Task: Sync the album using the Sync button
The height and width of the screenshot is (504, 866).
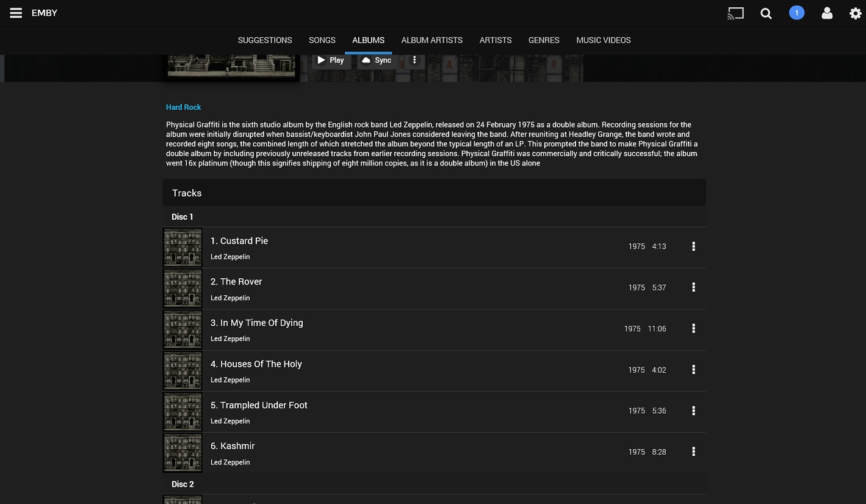Action: point(377,60)
